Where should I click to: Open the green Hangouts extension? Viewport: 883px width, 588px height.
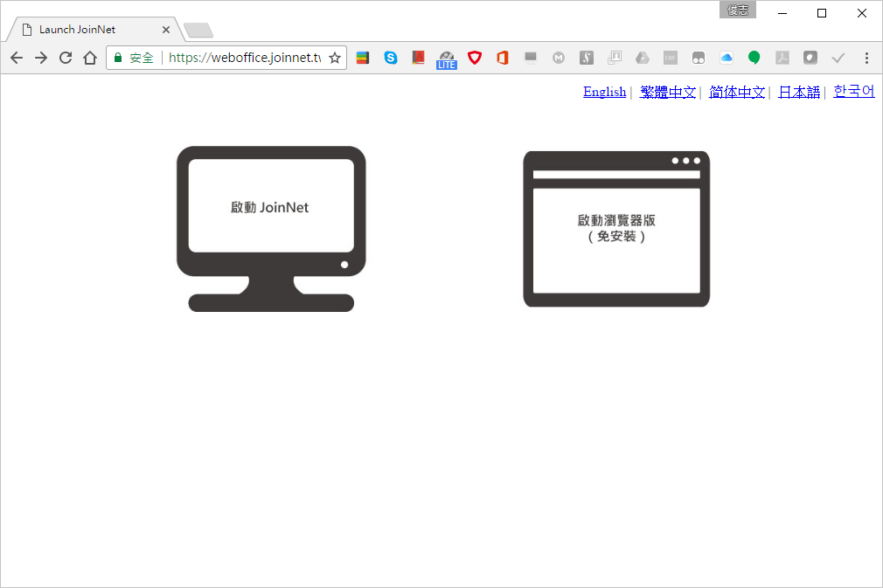pyautogui.click(x=754, y=58)
